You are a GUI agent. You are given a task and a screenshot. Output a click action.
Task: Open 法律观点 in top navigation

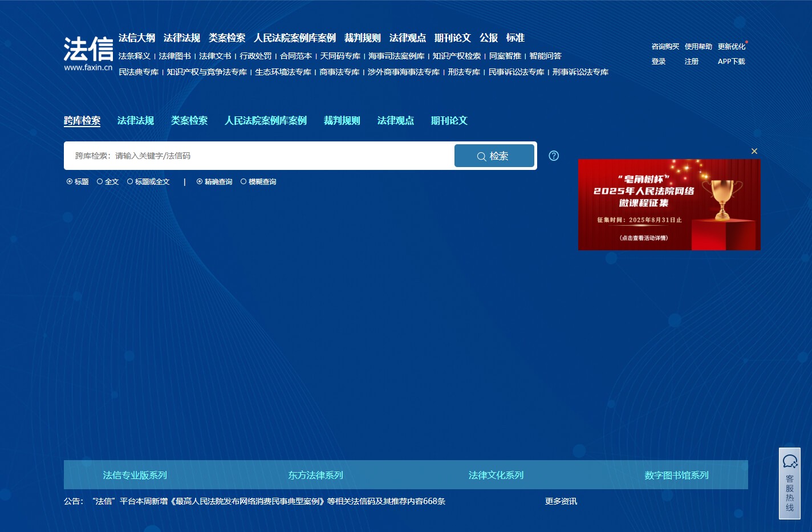(408, 38)
